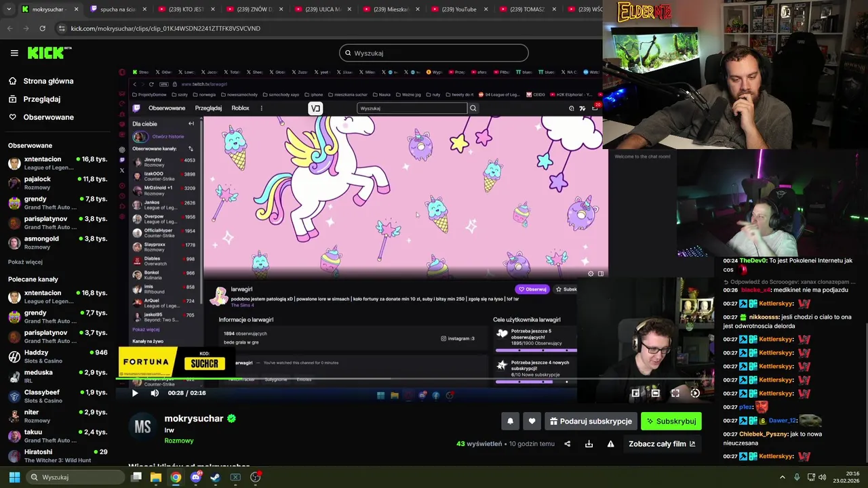Show hidden system tray icons
868x488 pixels.
tap(782, 477)
